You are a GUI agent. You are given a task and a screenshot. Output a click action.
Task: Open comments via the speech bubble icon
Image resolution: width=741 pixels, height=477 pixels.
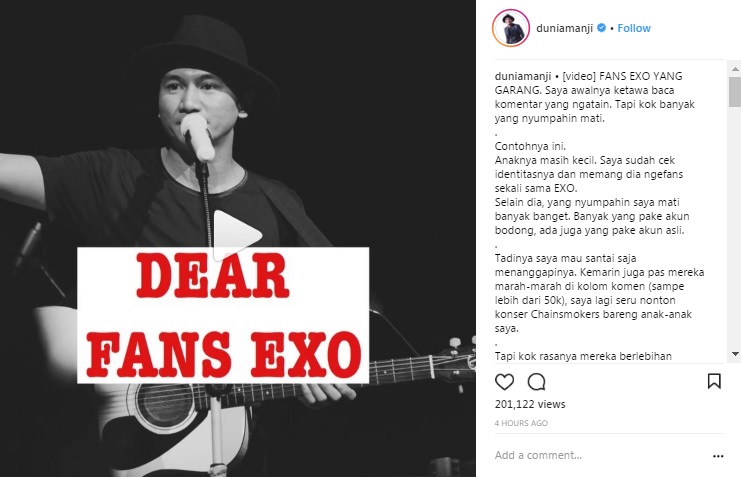click(536, 382)
